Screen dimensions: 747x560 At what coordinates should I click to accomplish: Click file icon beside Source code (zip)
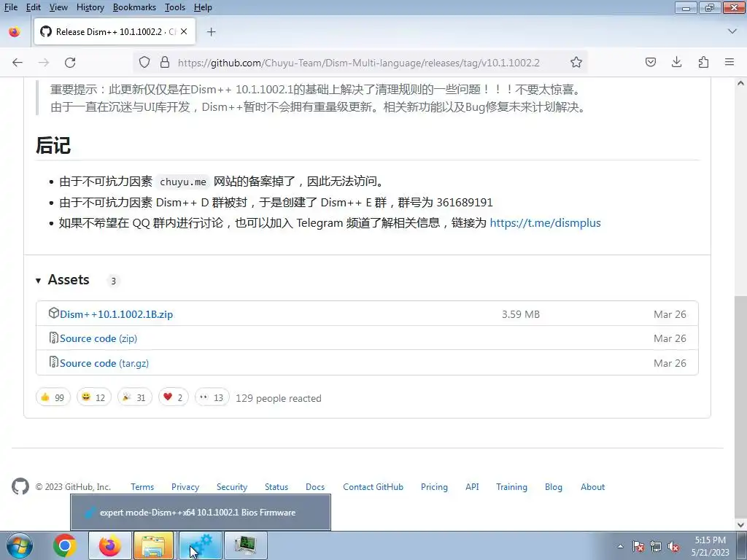53,338
